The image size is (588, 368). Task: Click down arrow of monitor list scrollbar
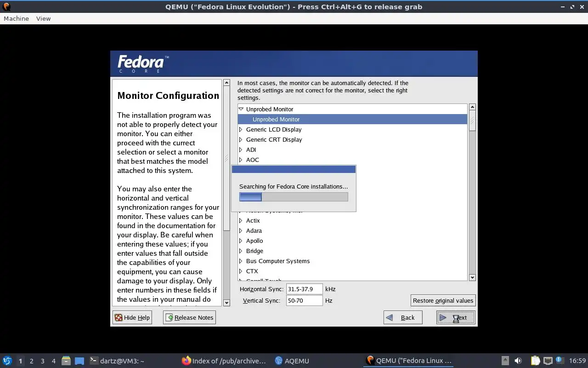coord(472,277)
